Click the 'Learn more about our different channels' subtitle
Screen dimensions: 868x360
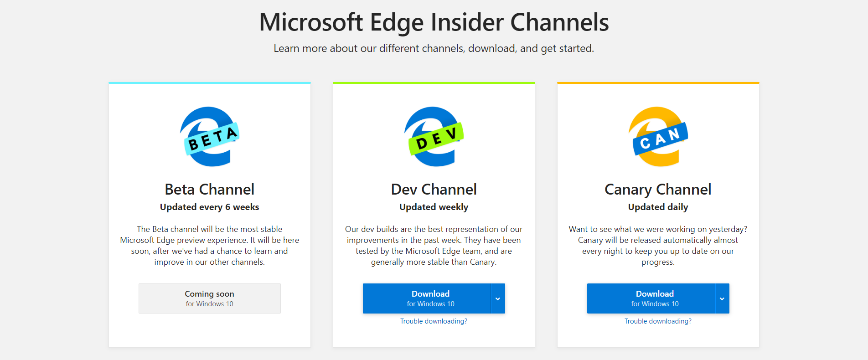tap(434, 48)
